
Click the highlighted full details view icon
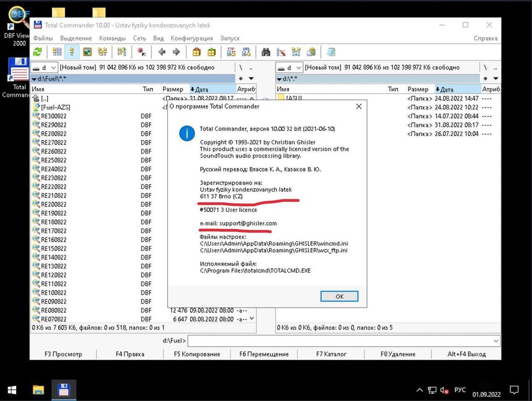click(71, 52)
